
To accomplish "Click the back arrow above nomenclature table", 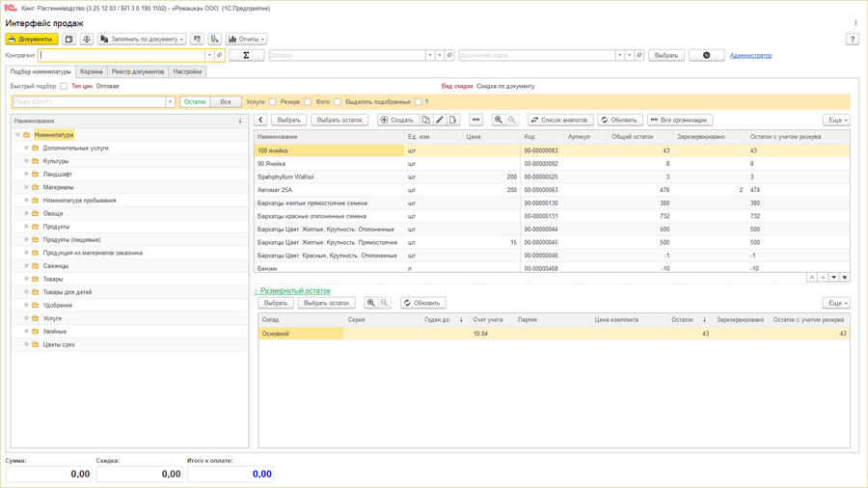I will 261,121.
